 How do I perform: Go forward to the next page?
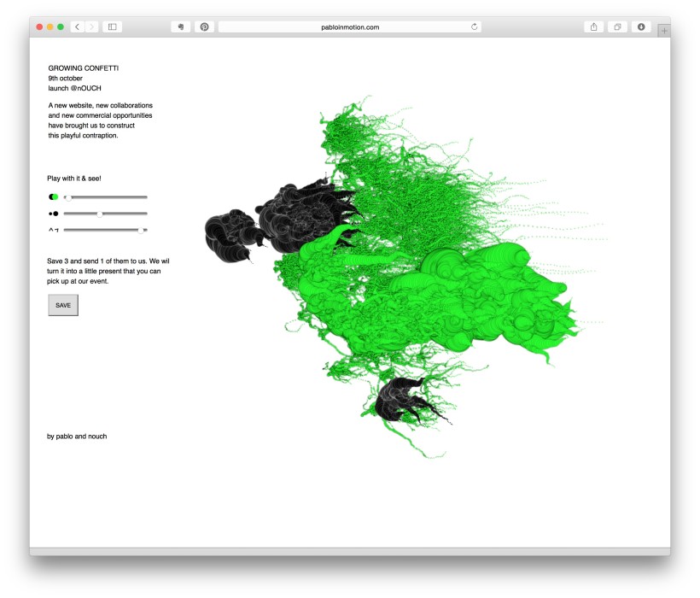coord(91,27)
